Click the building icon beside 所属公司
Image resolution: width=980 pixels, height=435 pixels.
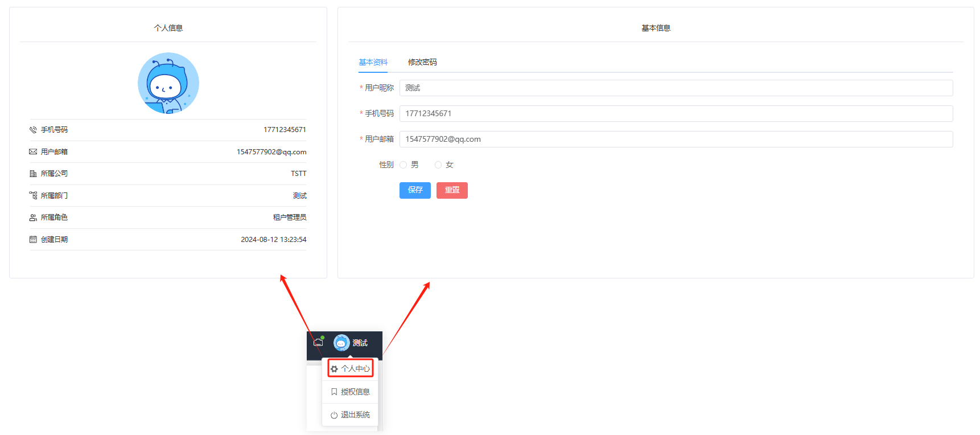tap(33, 174)
